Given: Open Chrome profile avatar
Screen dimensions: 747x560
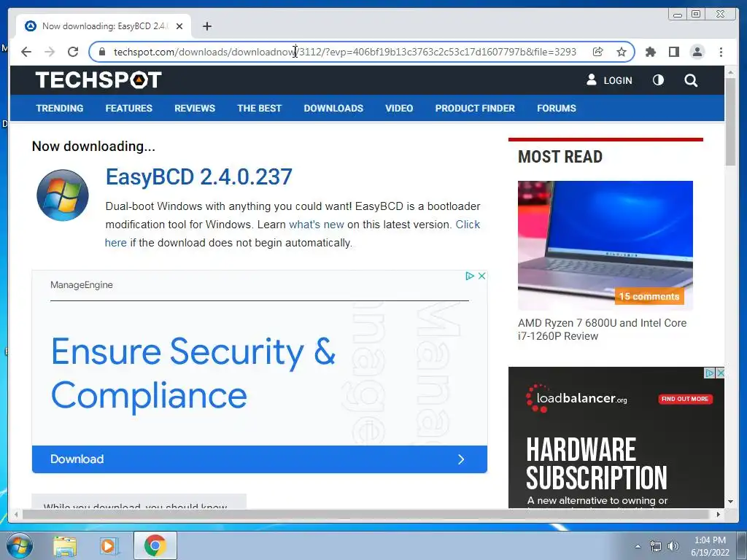Looking at the screenshot, I should 697,52.
